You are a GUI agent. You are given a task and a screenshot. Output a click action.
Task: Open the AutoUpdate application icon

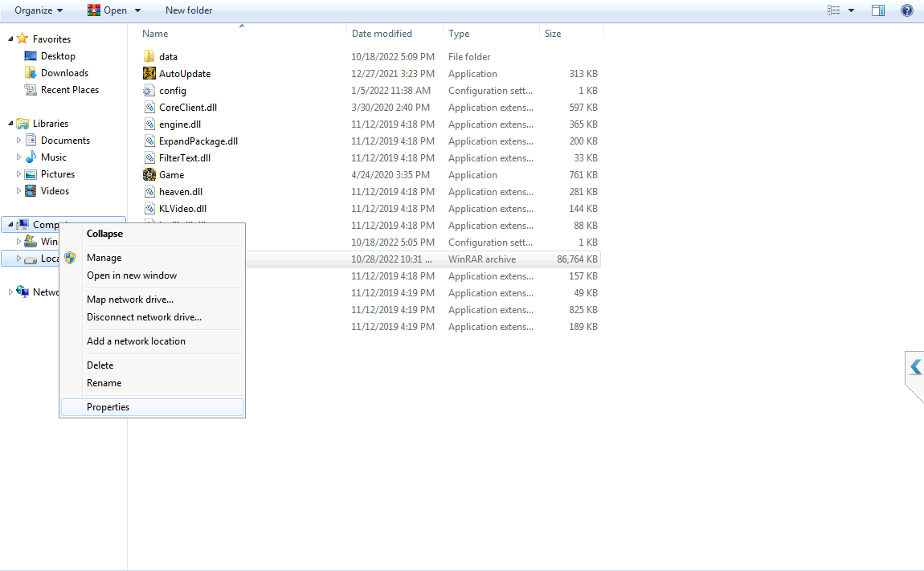click(149, 74)
